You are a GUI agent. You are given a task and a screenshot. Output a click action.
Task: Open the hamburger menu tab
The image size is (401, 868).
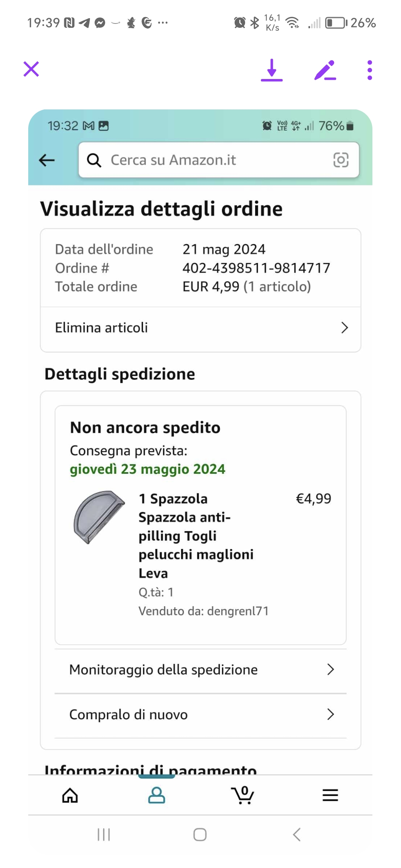[330, 795]
